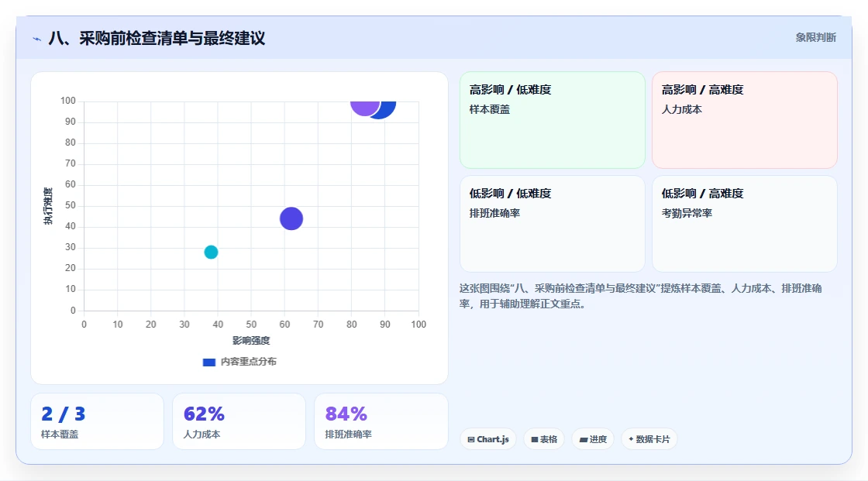Click the icon in the 进度 chip
The height and width of the screenshot is (481, 868).
click(584, 439)
